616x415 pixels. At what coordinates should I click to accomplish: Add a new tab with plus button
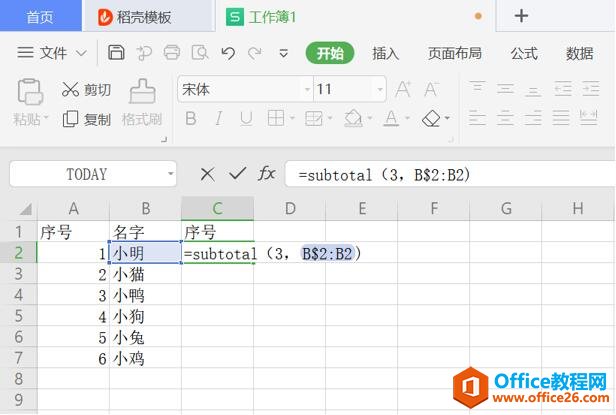[521, 16]
